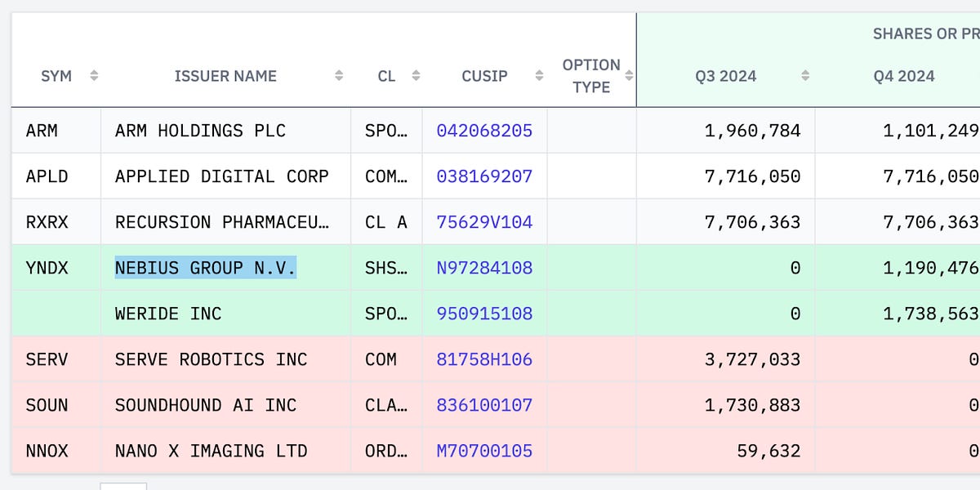This screenshot has height=490, width=980.
Task: Click the CL A class cell
Action: [x=386, y=222]
